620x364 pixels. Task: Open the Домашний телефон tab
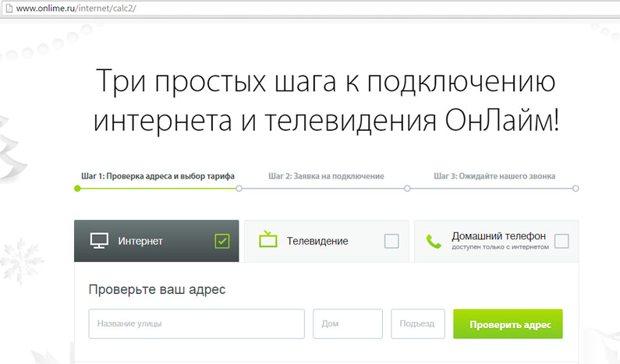[499, 240]
